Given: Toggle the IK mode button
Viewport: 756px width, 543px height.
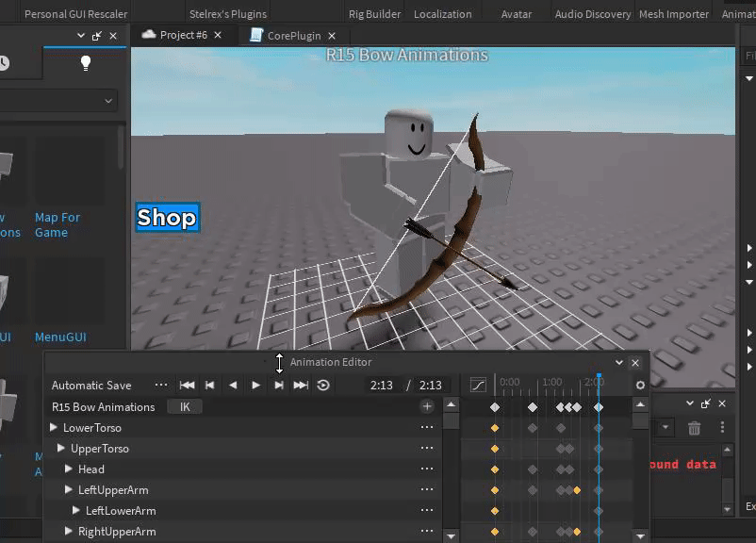Looking at the screenshot, I should [185, 406].
